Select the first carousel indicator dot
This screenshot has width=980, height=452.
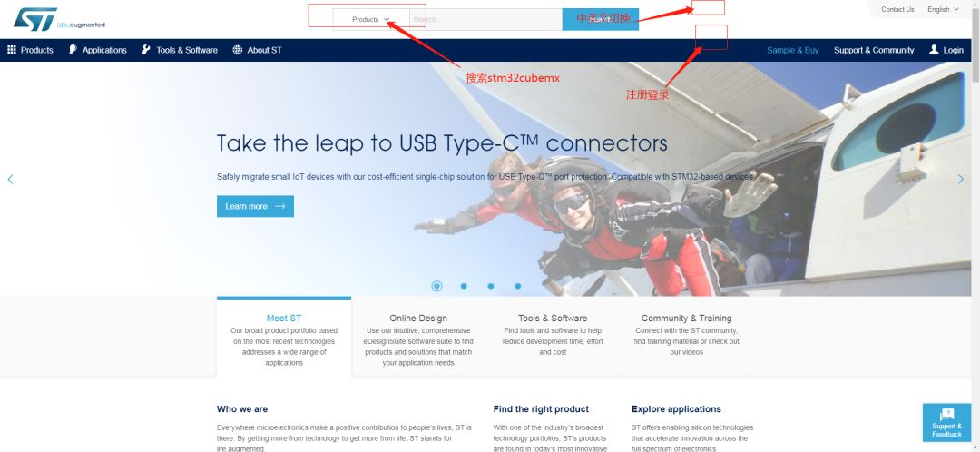tap(436, 286)
